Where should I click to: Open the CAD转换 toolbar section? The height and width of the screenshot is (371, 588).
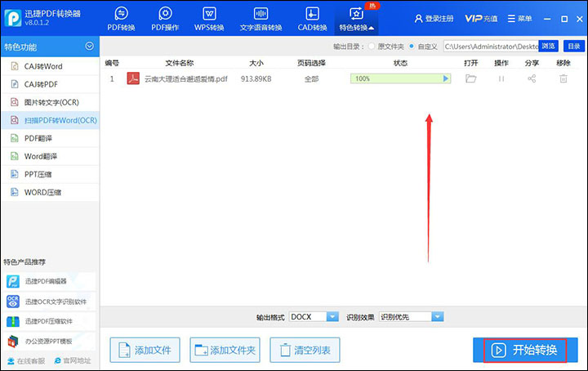tap(311, 20)
